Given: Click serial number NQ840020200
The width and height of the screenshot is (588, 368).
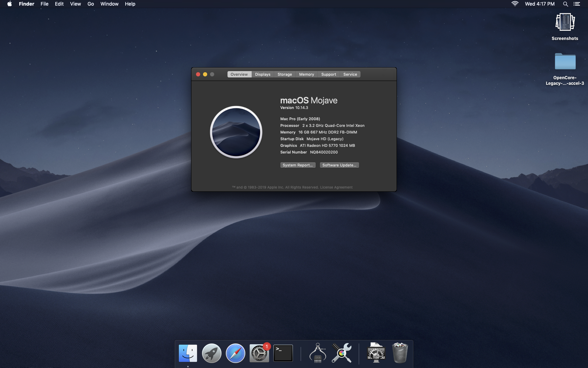Looking at the screenshot, I should [x=324, y=152].
